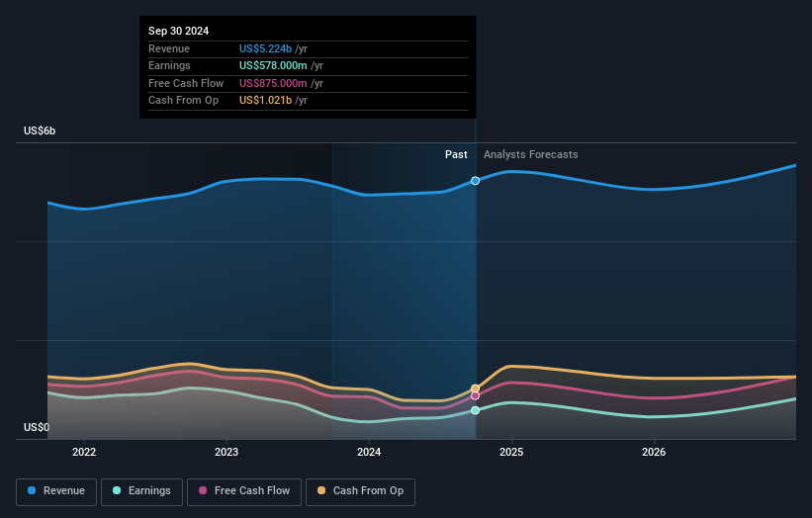
Task: Click the 2023 x-axis label
Action: pos(226,452)
